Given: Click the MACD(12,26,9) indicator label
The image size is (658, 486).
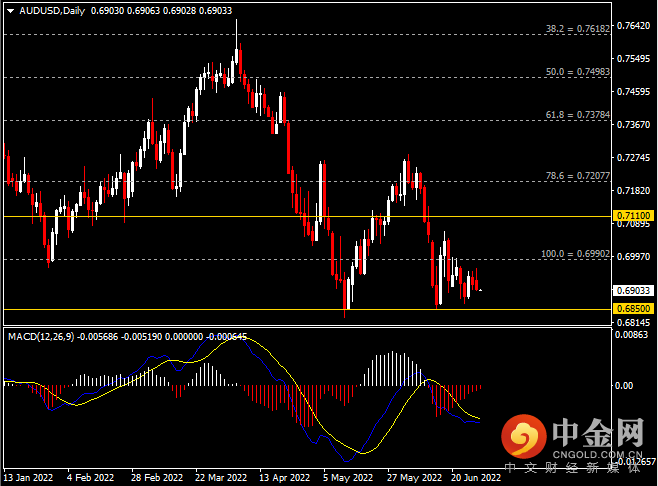Looking at the screenshot, I should coord(39,337).
